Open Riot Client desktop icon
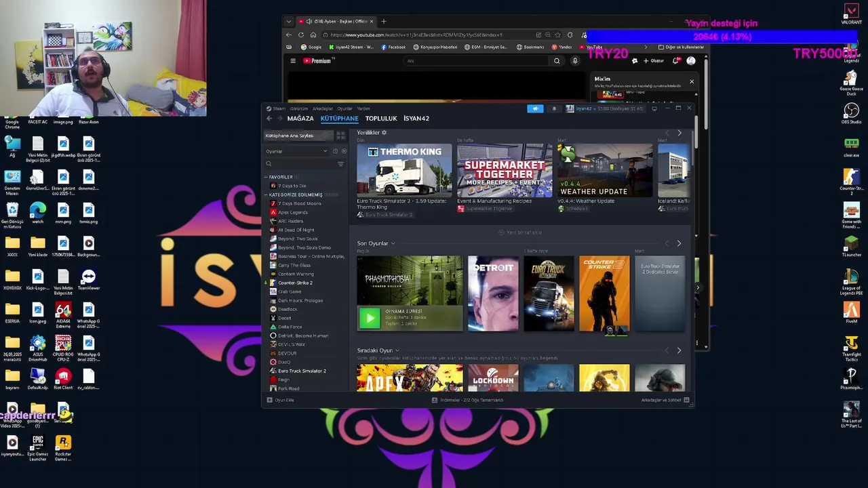The image size is (868, 488). 63,380
